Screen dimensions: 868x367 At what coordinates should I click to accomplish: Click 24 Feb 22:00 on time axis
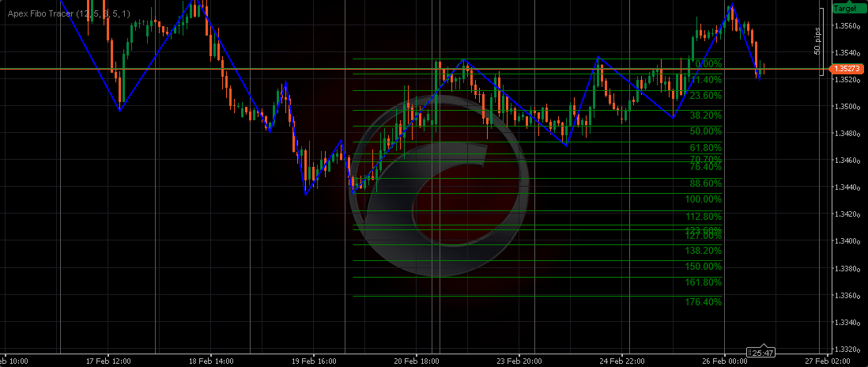621,361
